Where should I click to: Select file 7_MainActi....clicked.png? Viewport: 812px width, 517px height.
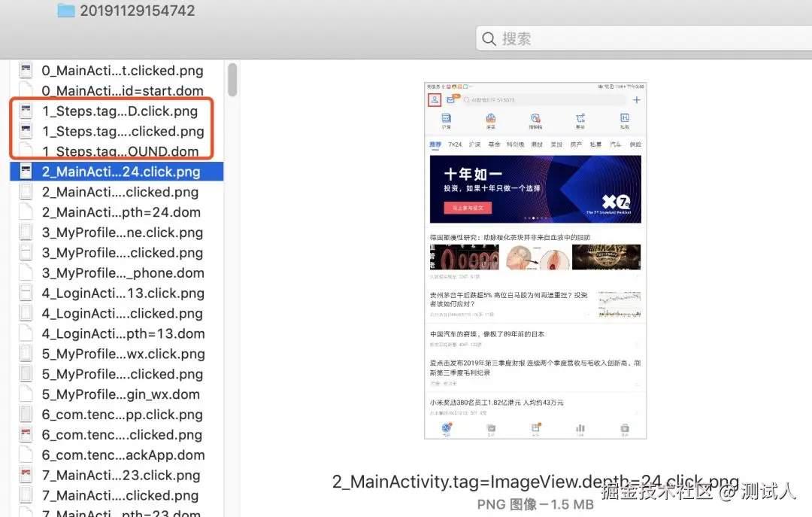(x=117, y=495)
